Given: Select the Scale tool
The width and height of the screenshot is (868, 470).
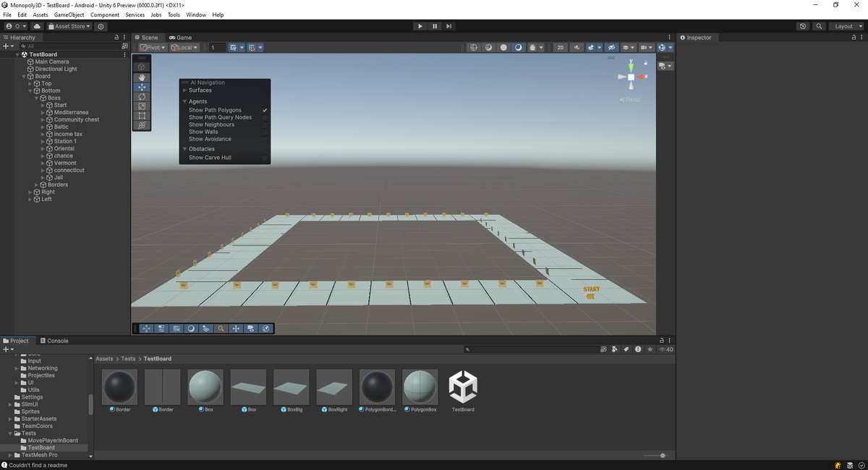Looking at the screenshot, I should tap(142, 106).
